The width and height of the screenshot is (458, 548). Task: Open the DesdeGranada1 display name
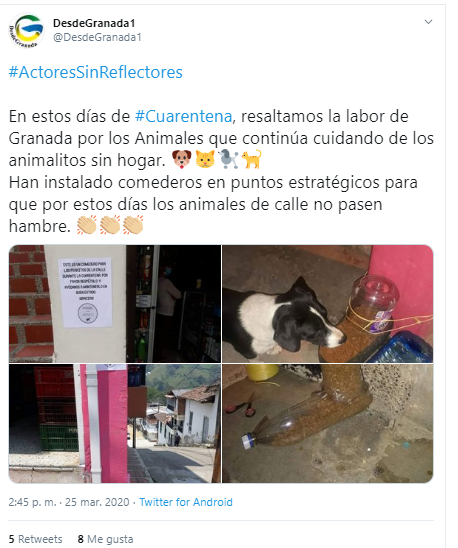coord(94,23)
